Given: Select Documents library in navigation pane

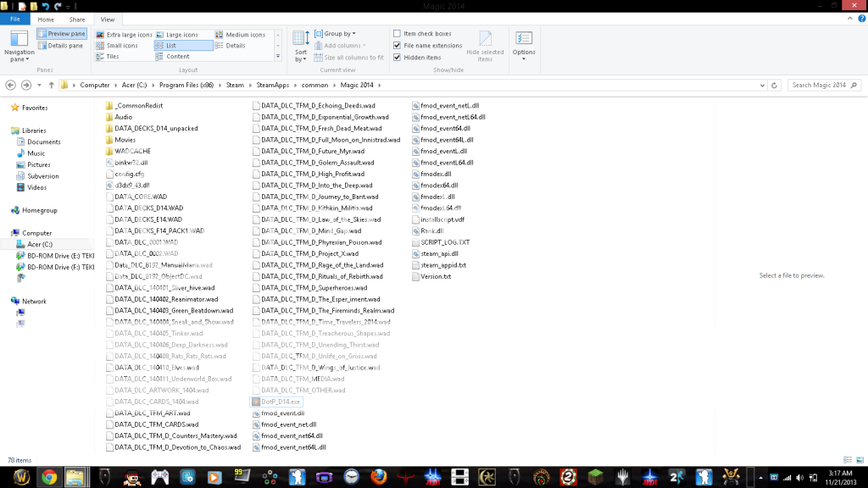Looking at the screenshot, I should click(44, 142).
